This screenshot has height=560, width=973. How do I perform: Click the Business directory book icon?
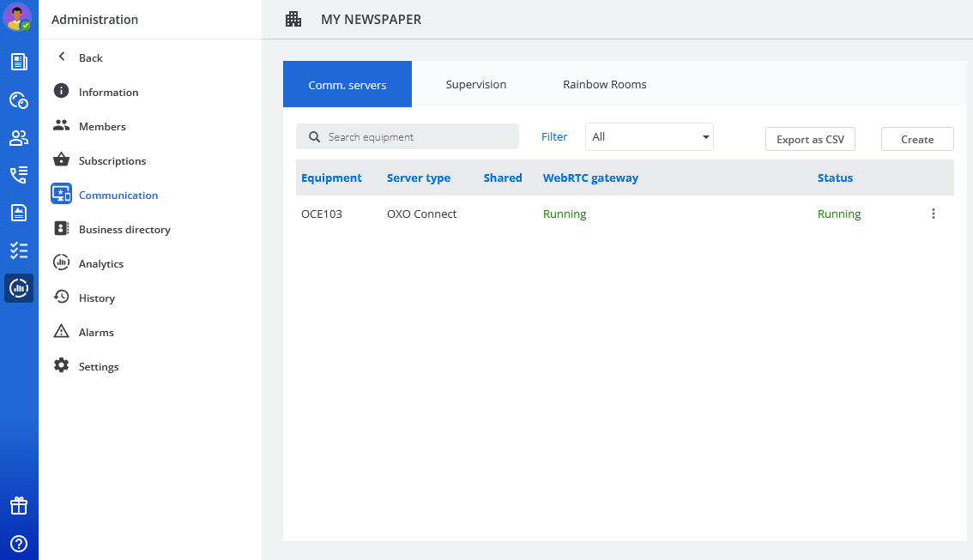click(62, 228)
